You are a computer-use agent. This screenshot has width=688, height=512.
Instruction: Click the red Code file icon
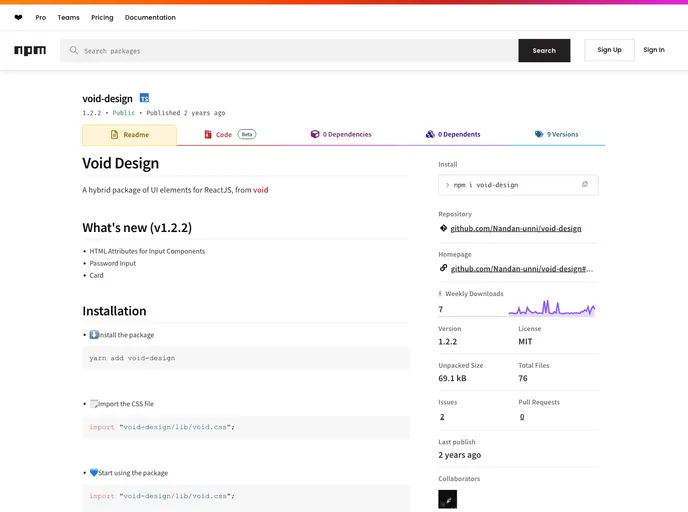click(x=208, y=134)
